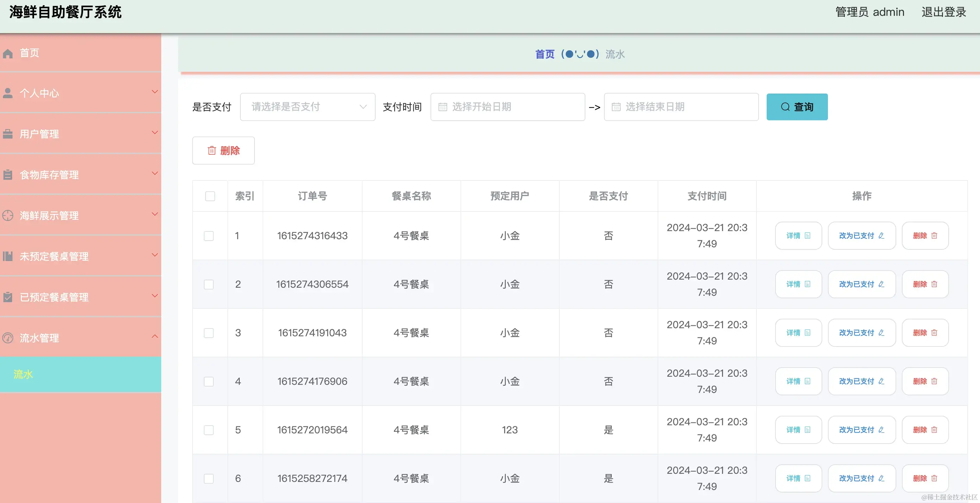Click the checklist icon beside 已预定餐桌管理
The width and height of the screenshot is (980, 503).
coord(8,297)
